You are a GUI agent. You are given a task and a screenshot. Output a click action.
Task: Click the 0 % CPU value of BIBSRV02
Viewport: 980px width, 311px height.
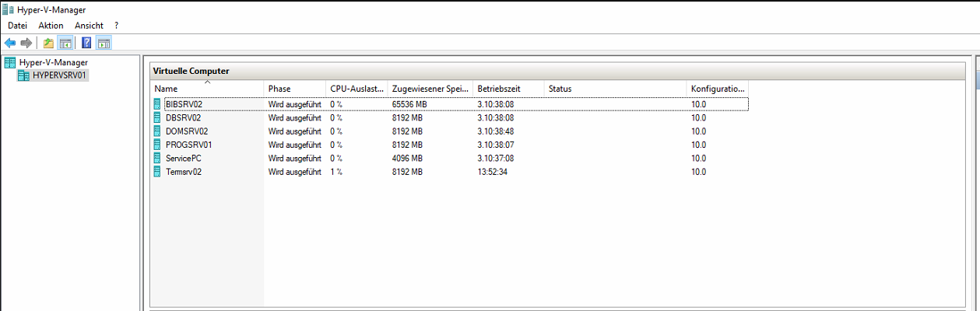pos(336,104)
